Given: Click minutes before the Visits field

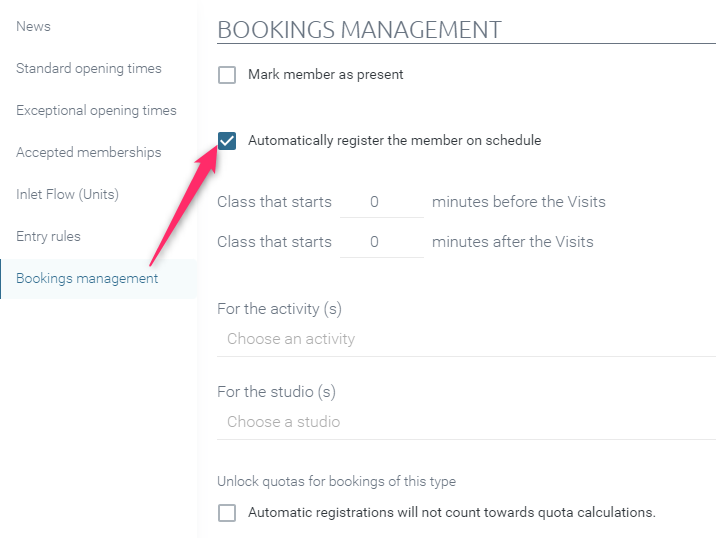Looking at the screenshot, I should tap(382, 202).
